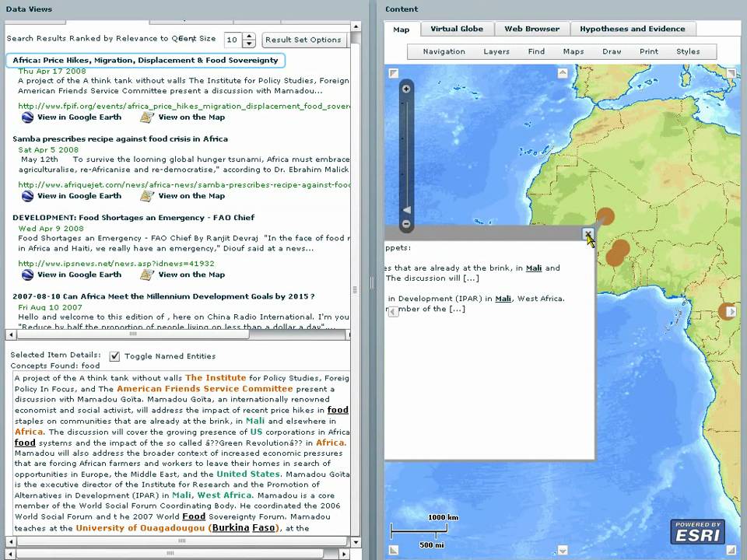Click results list horizontal scrollbar
Viewport: 747px width, 560px height.
coord(133,334)
